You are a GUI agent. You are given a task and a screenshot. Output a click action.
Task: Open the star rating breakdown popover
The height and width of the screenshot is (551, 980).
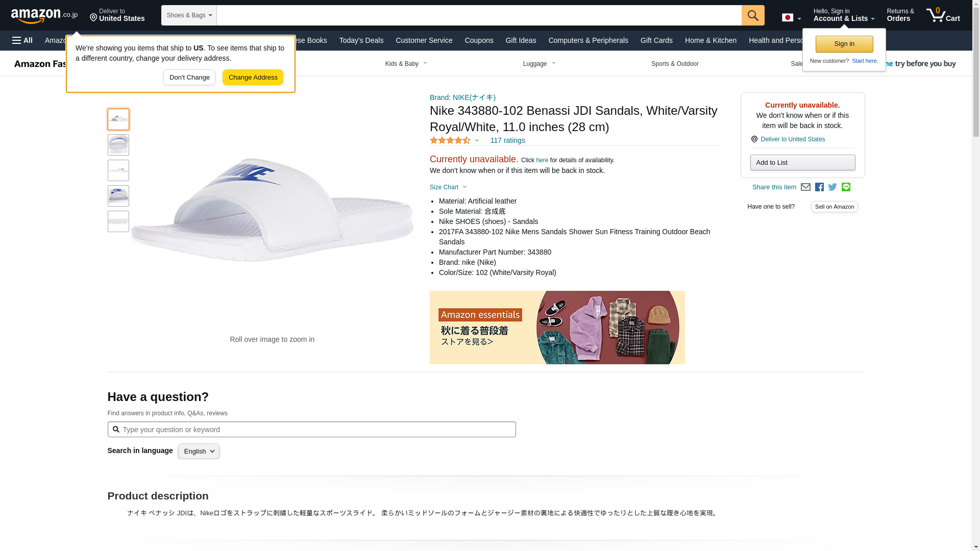pos(454,140)
